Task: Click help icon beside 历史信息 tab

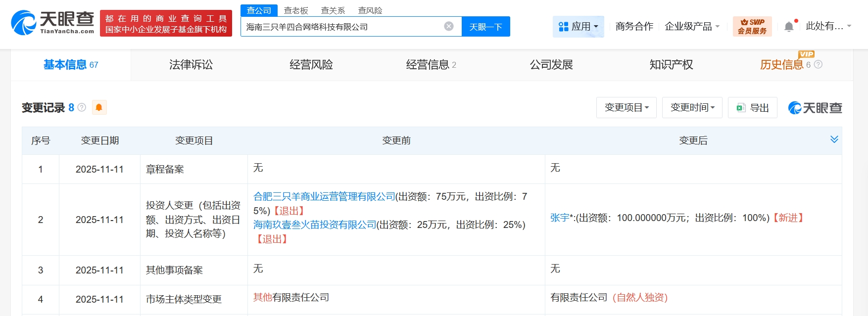Action: click(818, 65)
